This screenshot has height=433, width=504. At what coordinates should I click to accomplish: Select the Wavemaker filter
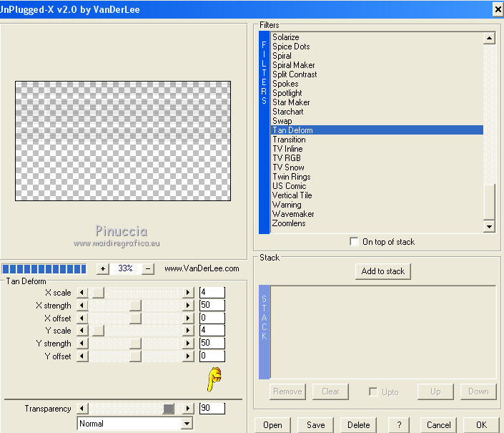coord(293,214)
